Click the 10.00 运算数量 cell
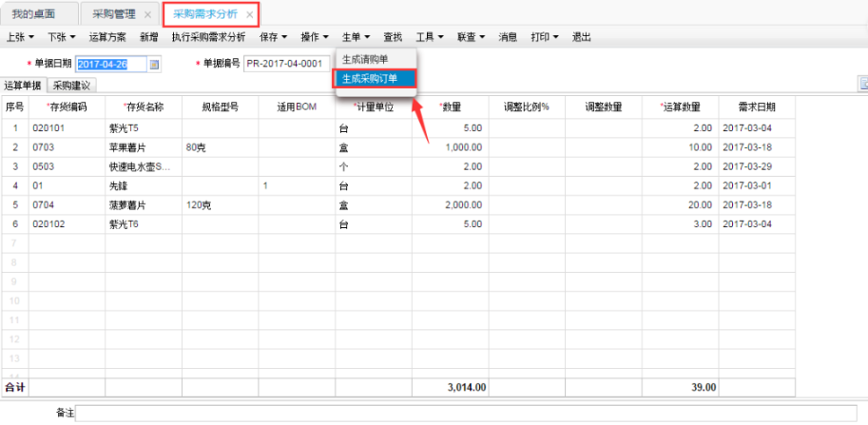Screen dimensions: 868x425 pyautogui.click(x=681, y=147)
